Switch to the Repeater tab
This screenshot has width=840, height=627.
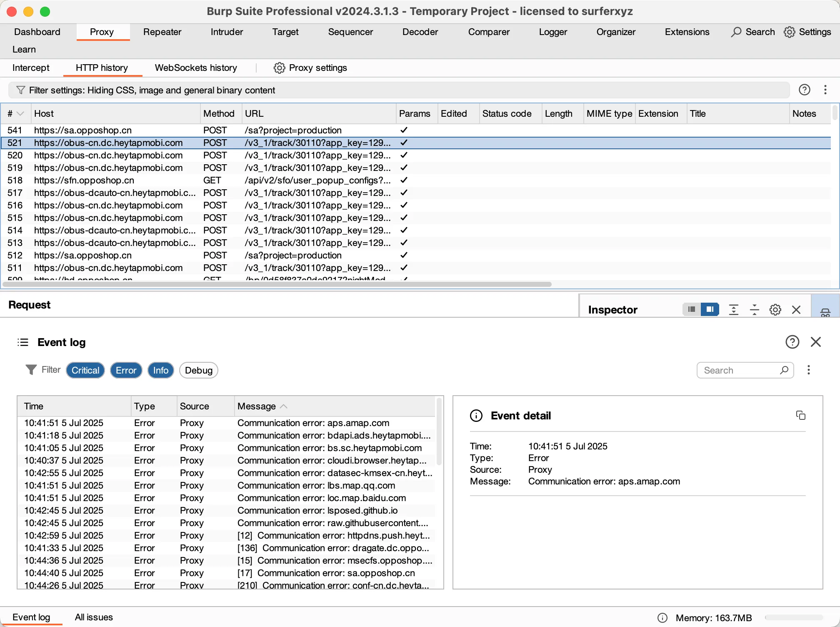tap(162, 32)
